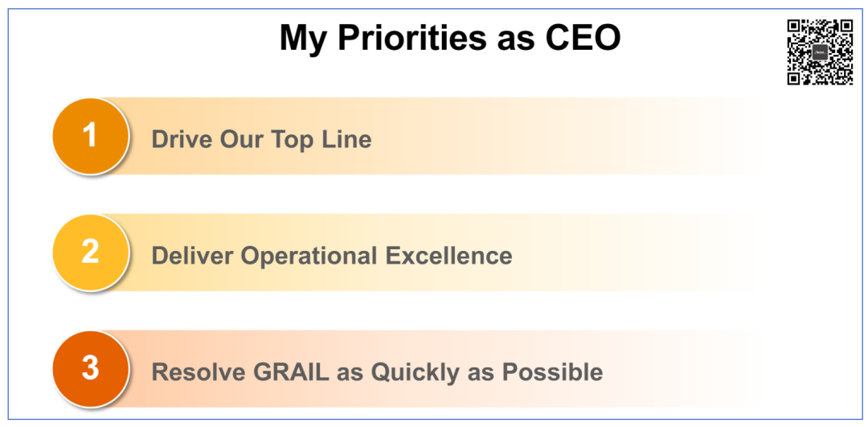Screen dimensions: 868x427
Task: Select the orange circle numbered 1
Action: tap(90, 136)
